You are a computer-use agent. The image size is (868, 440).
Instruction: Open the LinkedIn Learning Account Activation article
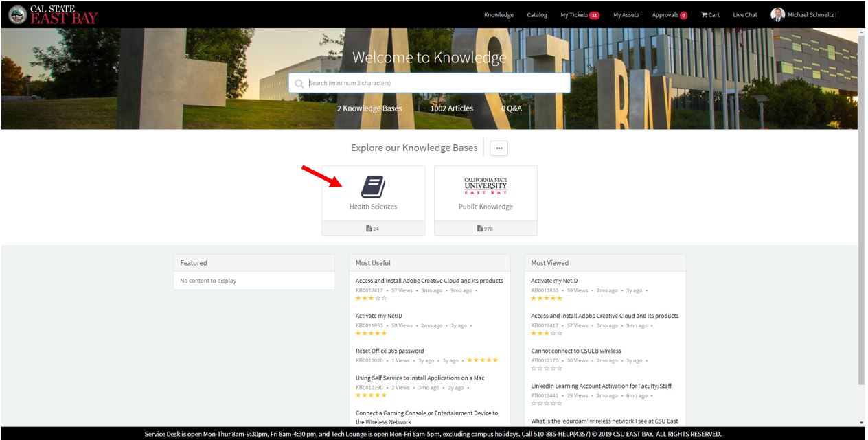point(601,386)
